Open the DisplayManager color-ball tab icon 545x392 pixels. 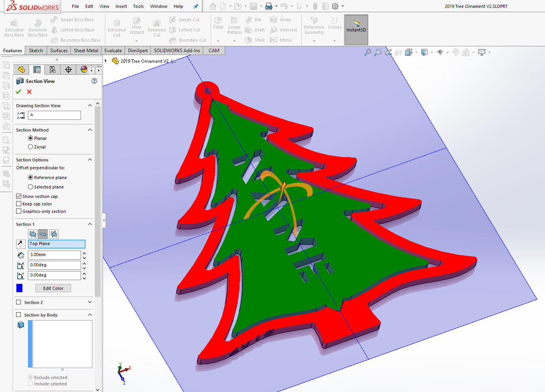(84, 70)
